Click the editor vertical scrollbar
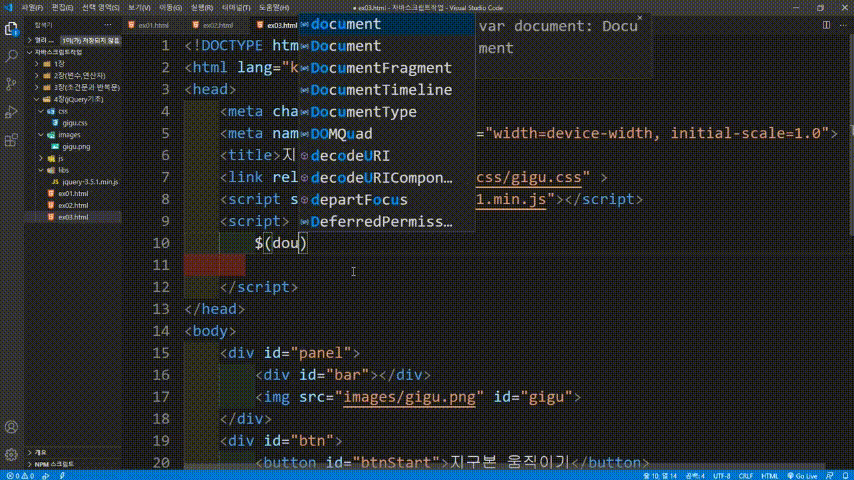The width and height of the screenshot is (854, 480). click(x=850, y=136)
